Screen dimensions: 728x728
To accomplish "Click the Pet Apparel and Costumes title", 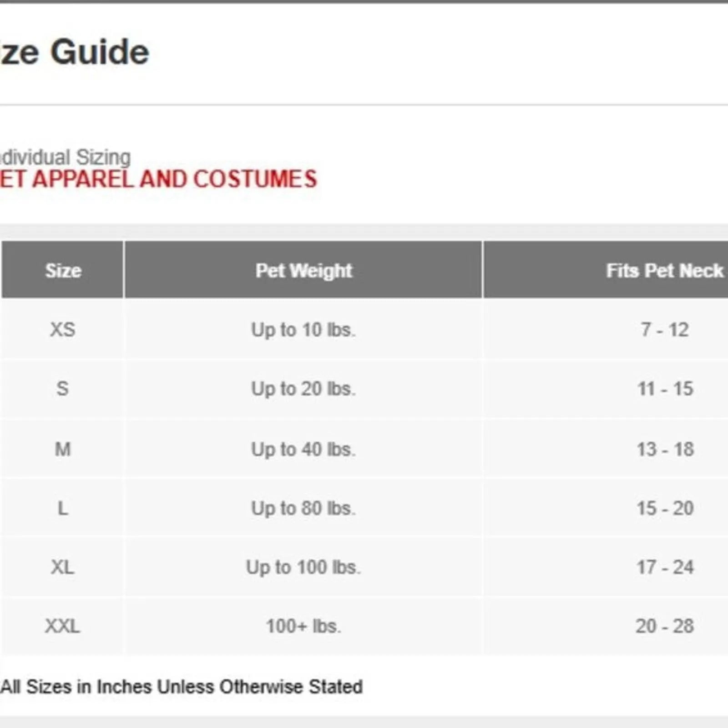I will tap(158, 179).
